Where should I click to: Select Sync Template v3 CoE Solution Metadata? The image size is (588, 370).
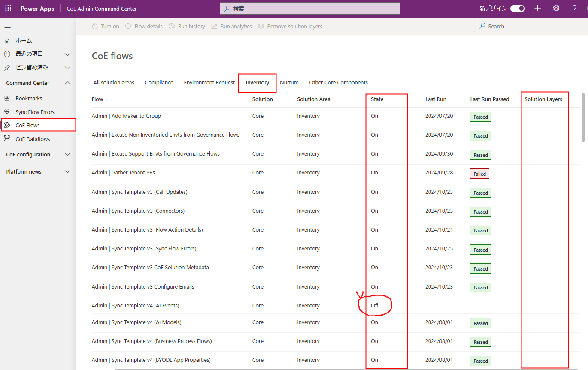150,267
